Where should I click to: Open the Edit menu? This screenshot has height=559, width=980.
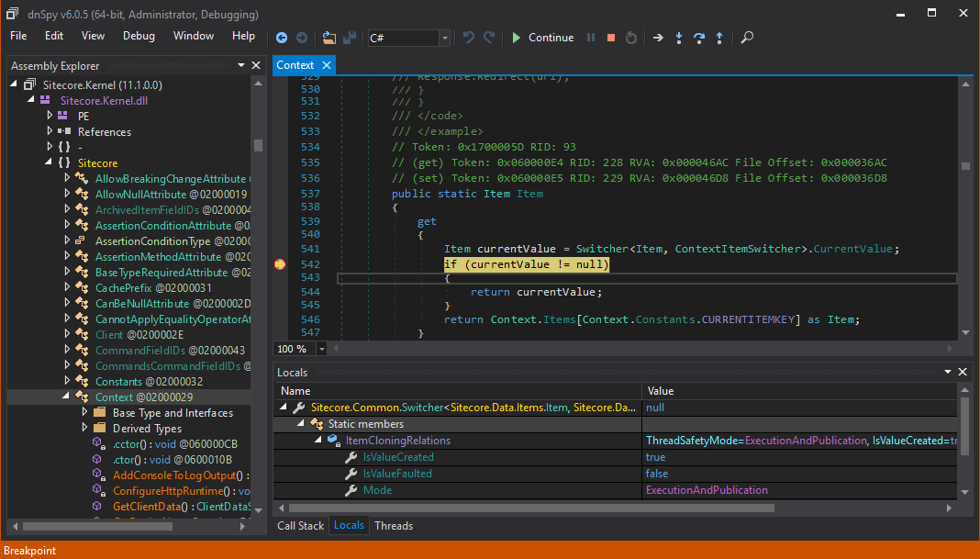coord(54,36)
